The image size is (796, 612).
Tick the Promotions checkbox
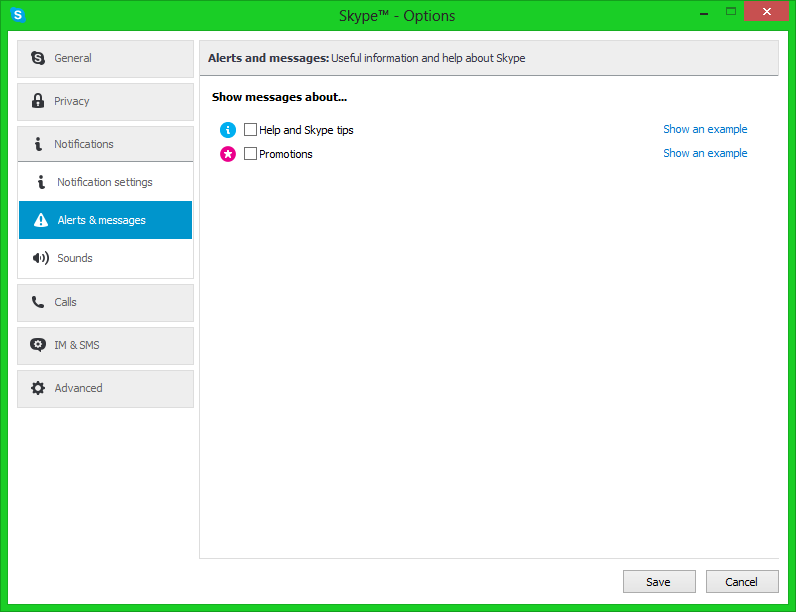[x=250, y=153]
